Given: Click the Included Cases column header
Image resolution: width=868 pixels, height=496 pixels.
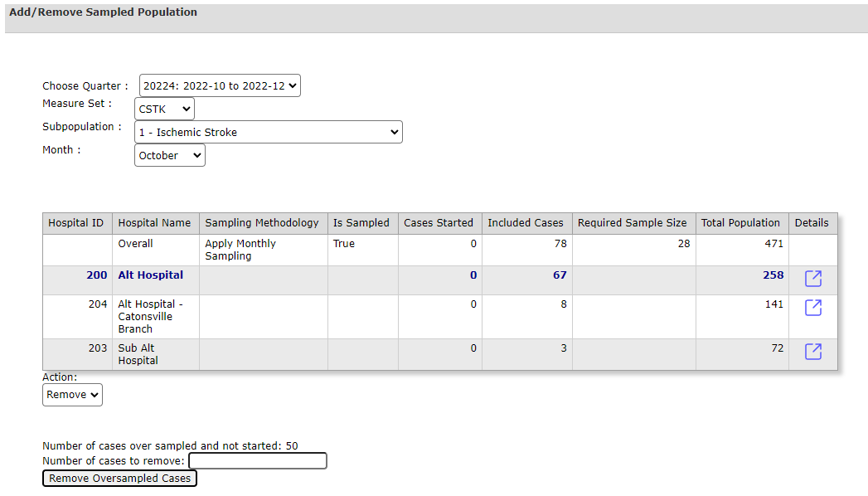Looking at the screenshot, I should [x=526, y=223].
